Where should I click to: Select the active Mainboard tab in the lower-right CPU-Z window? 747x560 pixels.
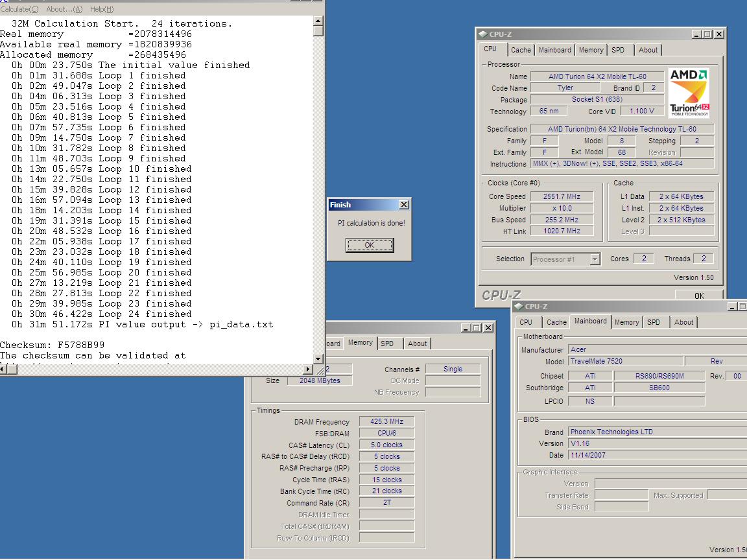[591, 321]
